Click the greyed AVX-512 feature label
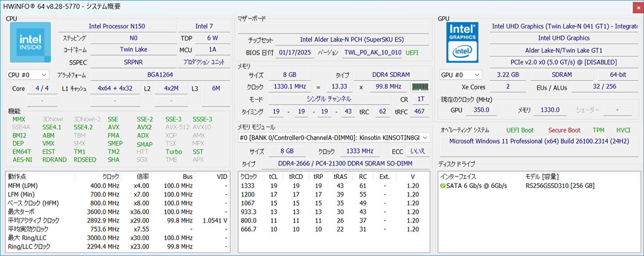Image resolution: width=644 pixels, height=256 pixels. click(x=177, y=128)
